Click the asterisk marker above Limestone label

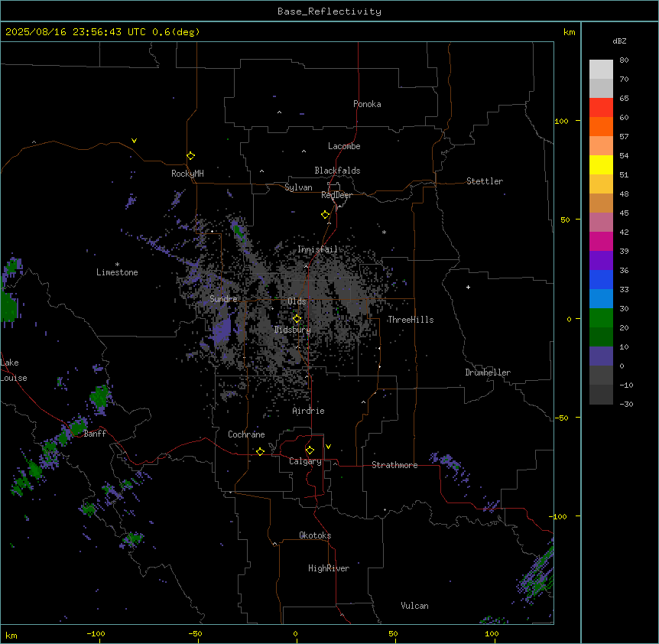[x=117, y=265]
